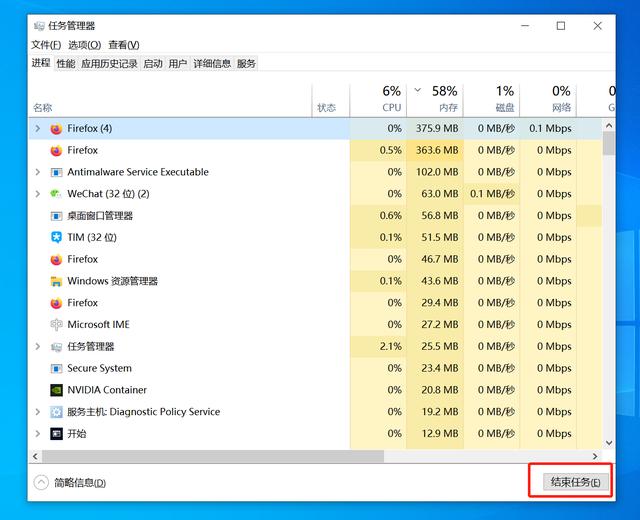Image resolution: width=640 pixels, height=520 pixels.
Task: Click the Firefox icon using 29.4 MB
Action: click(56, 303)
